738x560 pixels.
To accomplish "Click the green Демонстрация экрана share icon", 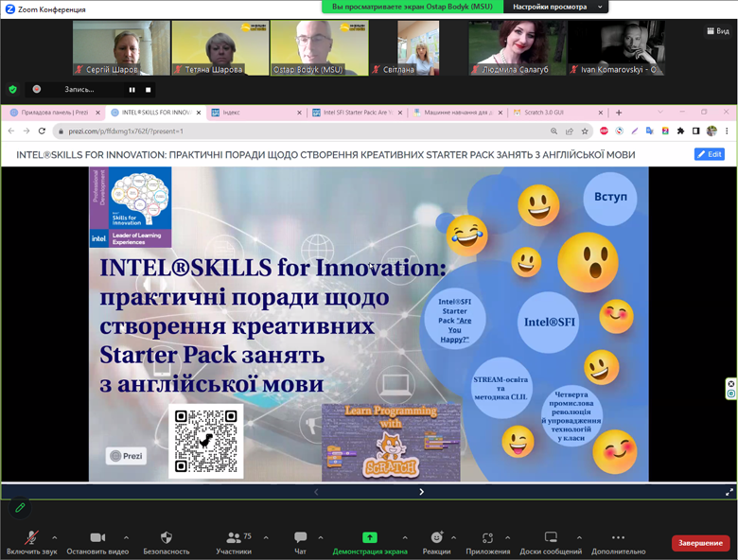I will (x=370, y=537).
